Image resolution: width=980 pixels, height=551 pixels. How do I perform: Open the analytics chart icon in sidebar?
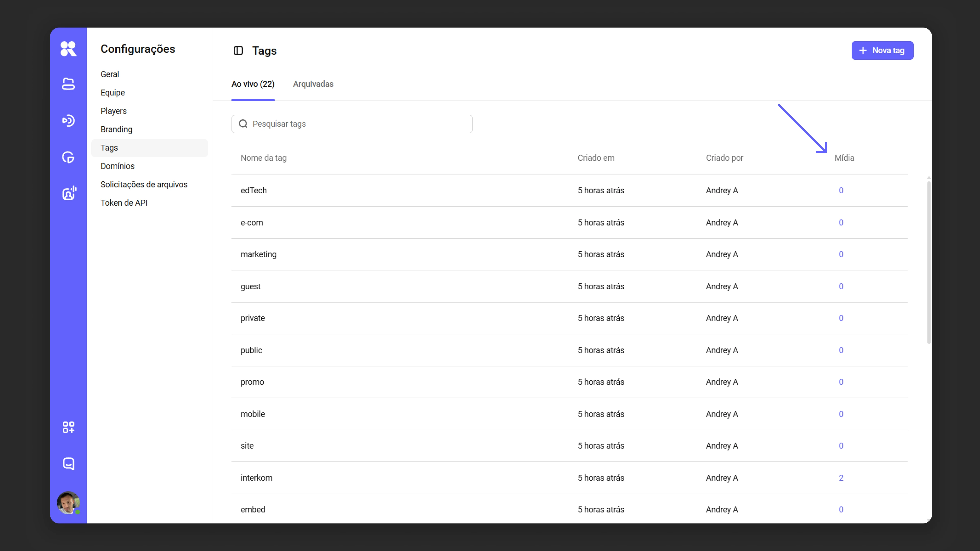(68, 157)
